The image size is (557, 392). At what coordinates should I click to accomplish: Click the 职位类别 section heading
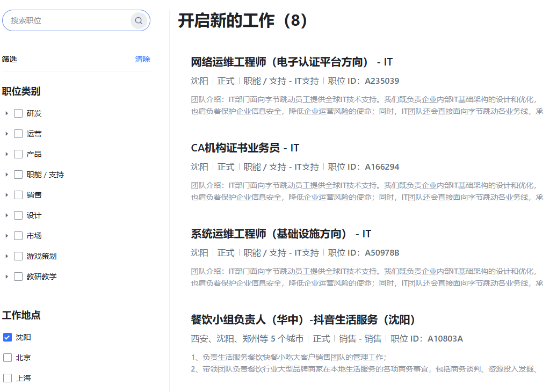(x=21, y=92)
